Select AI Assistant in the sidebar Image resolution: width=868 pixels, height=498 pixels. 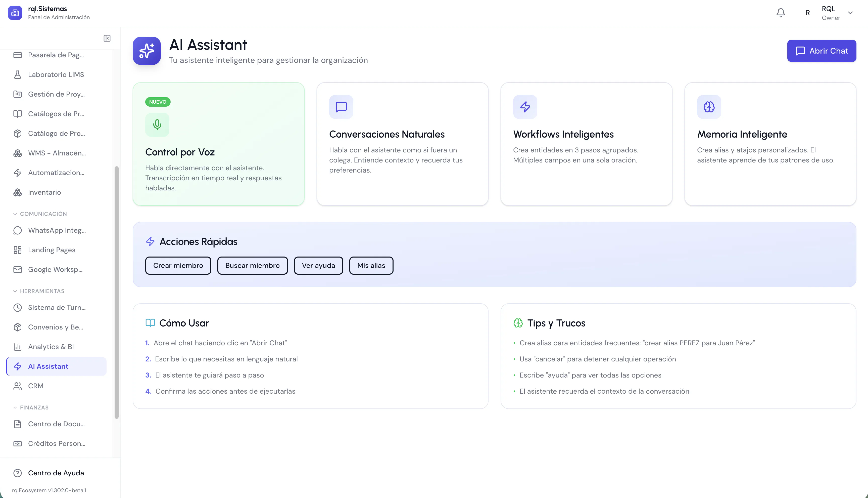(x=56, y=366)
